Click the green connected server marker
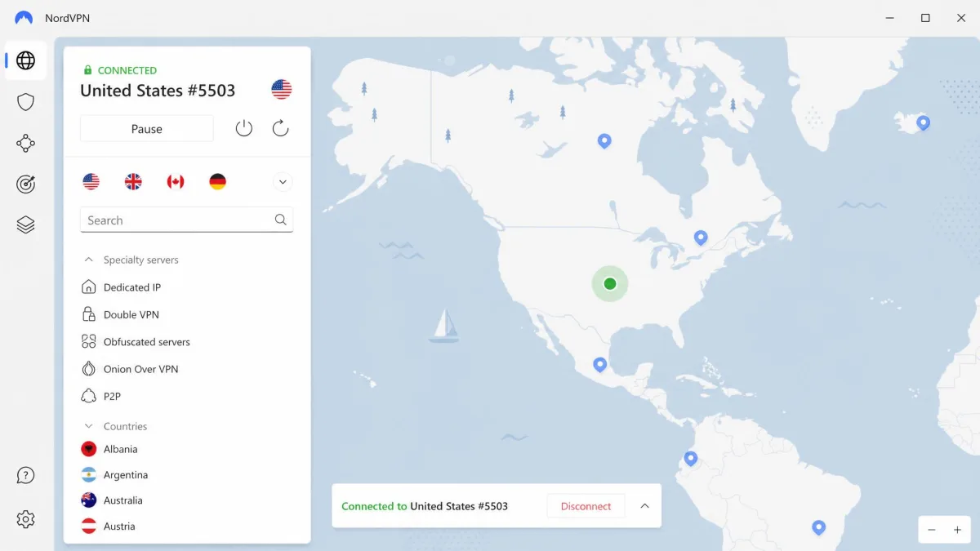This screenshot has width=980, height=551. click(x=609, y=284)
